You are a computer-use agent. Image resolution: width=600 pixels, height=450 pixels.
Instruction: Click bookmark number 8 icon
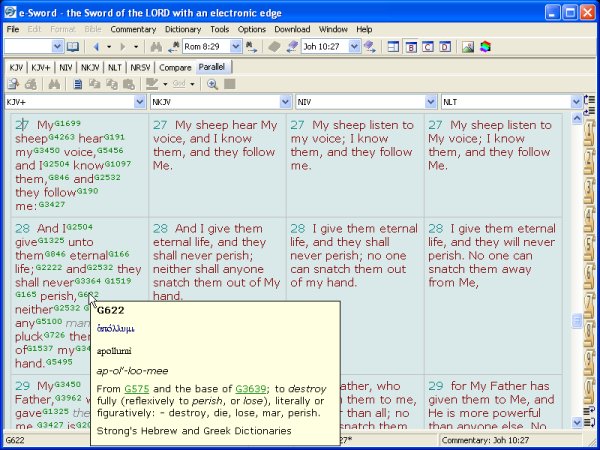click(x=589, y=334)
